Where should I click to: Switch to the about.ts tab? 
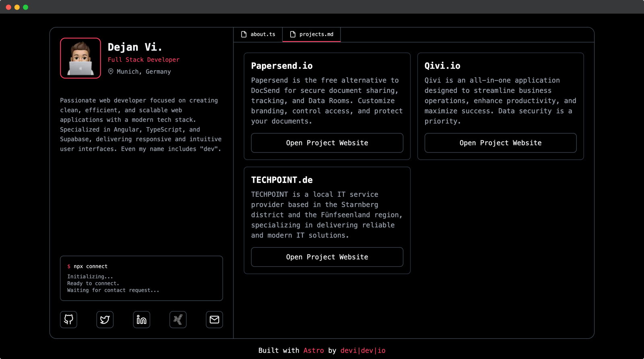[x=258, y=35]
